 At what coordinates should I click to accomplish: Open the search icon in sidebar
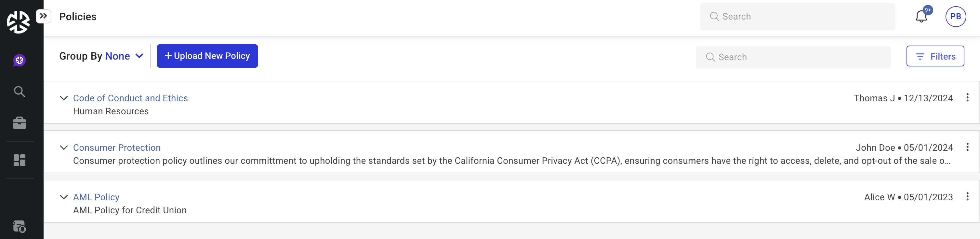point(20,91)
